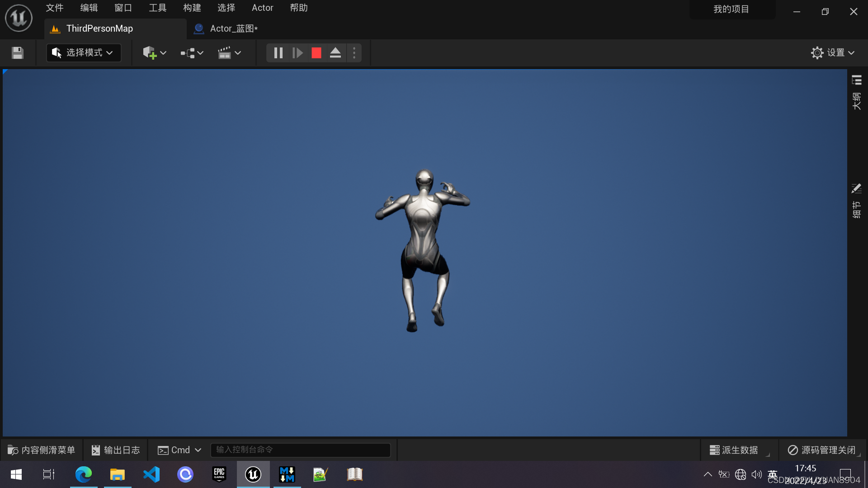Click Unreal Engine taskbar icon
Image resolution: width=868 pixels, height=488 pixels.
253,474
